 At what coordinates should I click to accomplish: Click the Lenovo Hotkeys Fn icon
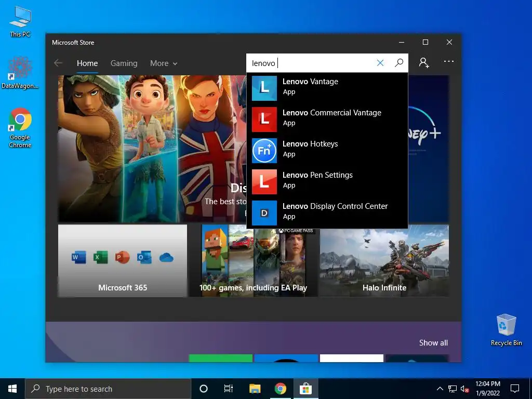coord(264,151)
